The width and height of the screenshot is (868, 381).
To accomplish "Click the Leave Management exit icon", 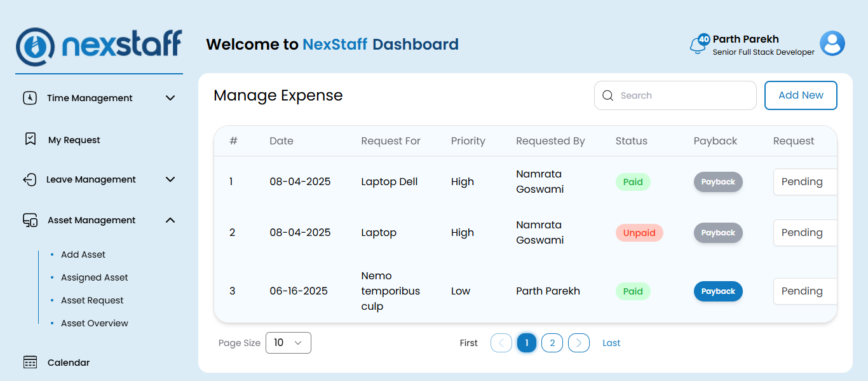I will [29, 179].
